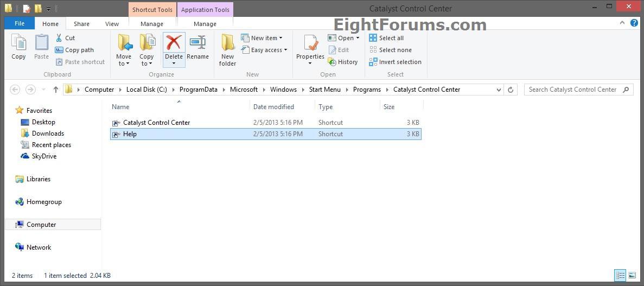Click Programs in the address breadcrumb
Viewport: 644px width, 286px height.
[x=367, y=90]
